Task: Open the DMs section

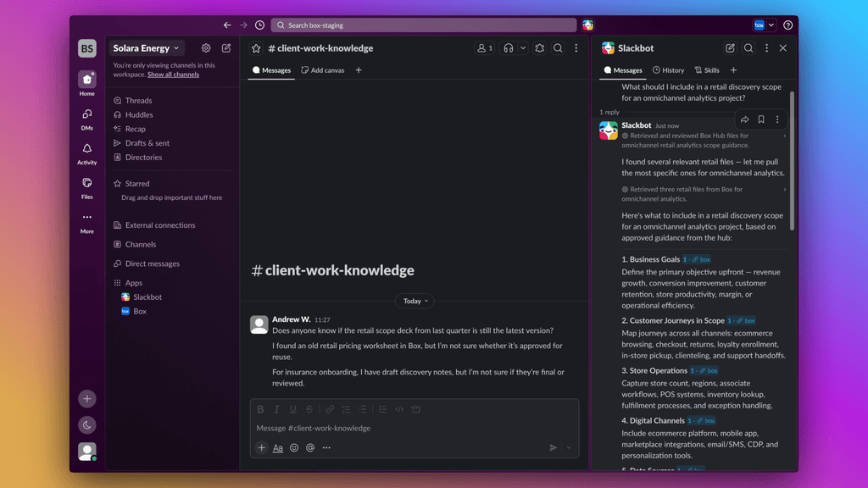Action: [x=87, y=119]
